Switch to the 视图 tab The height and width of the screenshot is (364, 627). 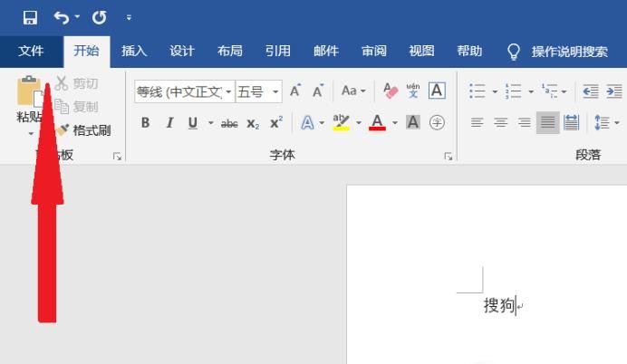pyautogui.click(x=421, y=51)
